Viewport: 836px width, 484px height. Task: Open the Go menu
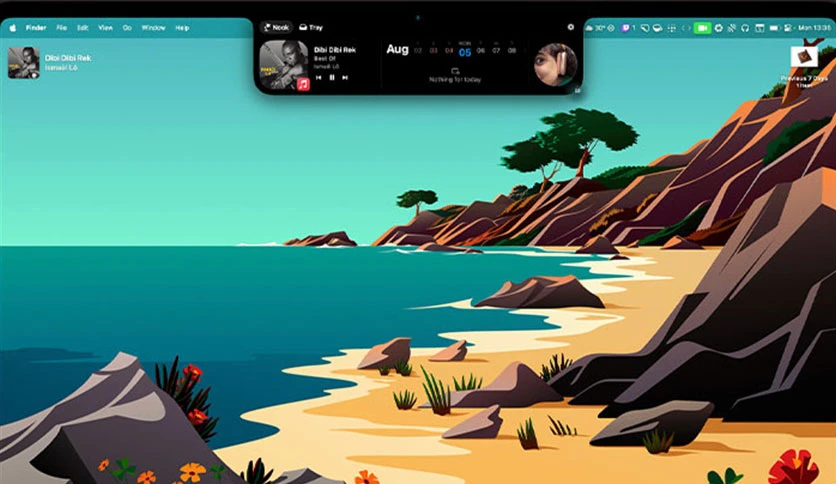(127, 28)
